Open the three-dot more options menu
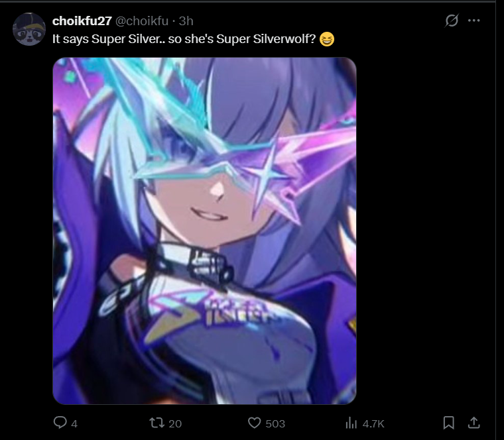The width and height of the screenshot is (504, 440). [473, 21]
